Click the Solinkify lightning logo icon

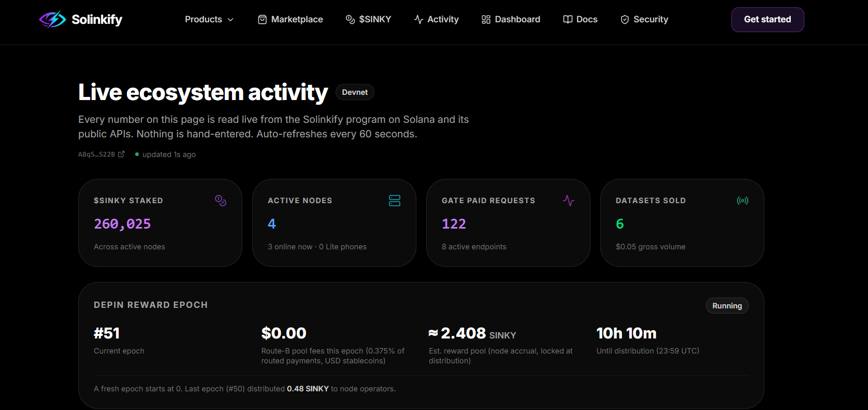pyautogui.click(x=52, y=20)
